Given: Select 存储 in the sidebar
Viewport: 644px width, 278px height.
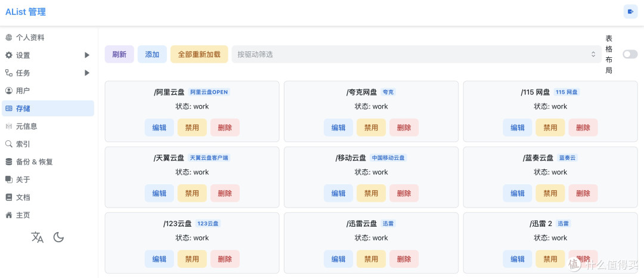Looking at the screenshot, I should pos(48,109).
